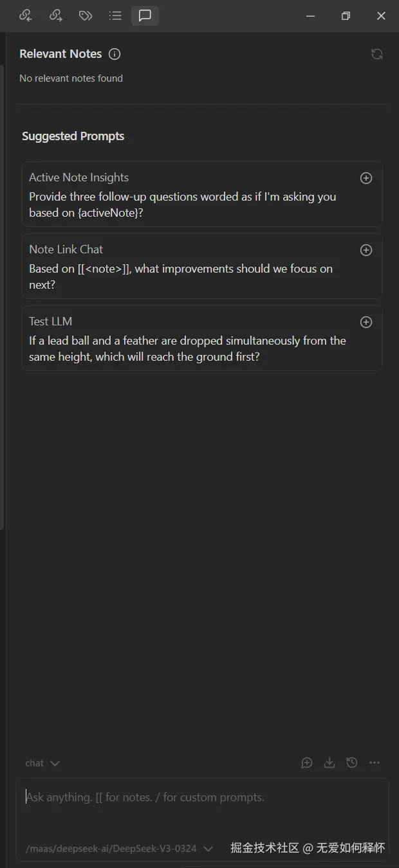Expand the chat mode dropdown
The width and height of the screenshot is (399, 868).
[42, 763]
